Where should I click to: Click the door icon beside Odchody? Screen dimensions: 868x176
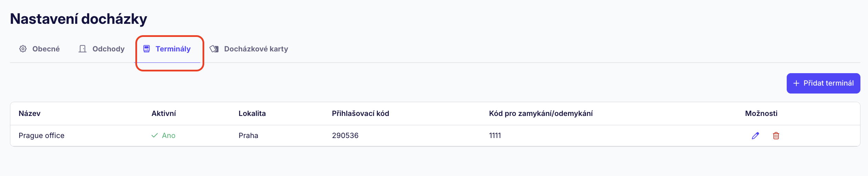[82, 49]
